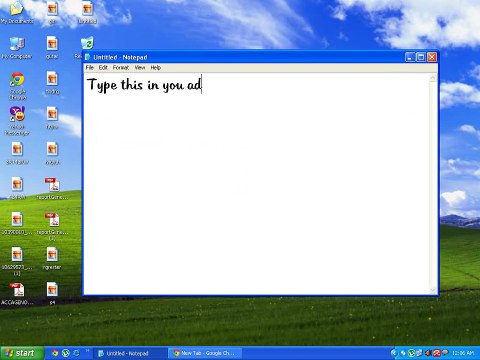Select the ngrerter file desktop icon
The height and width of the screenshot is (360, 480).
52,258
